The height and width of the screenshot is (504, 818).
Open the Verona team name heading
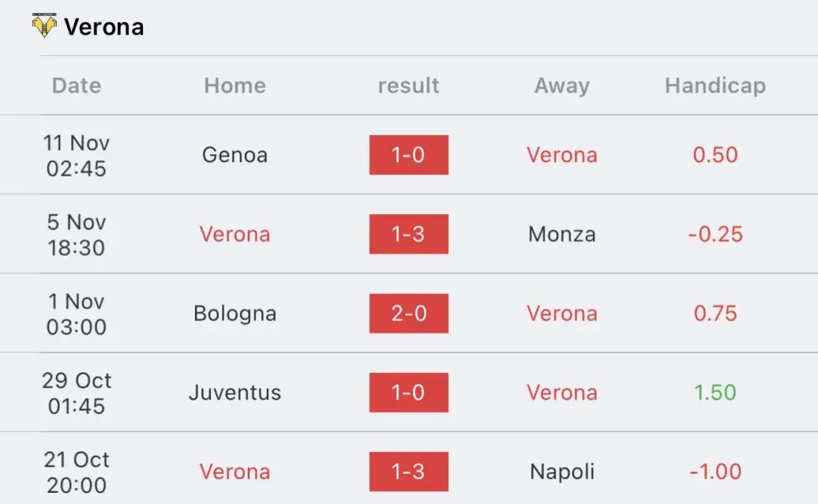[104, 27]
